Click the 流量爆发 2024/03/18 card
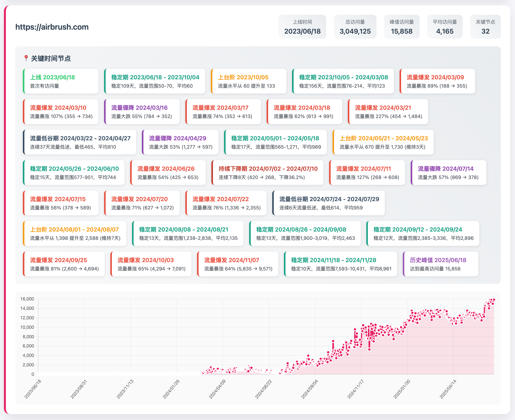Viewport: 515px width, 420px height. [305, 112]
